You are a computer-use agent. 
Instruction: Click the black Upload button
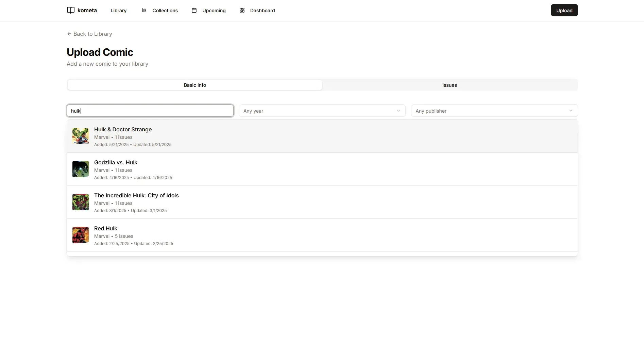point(564,10)
